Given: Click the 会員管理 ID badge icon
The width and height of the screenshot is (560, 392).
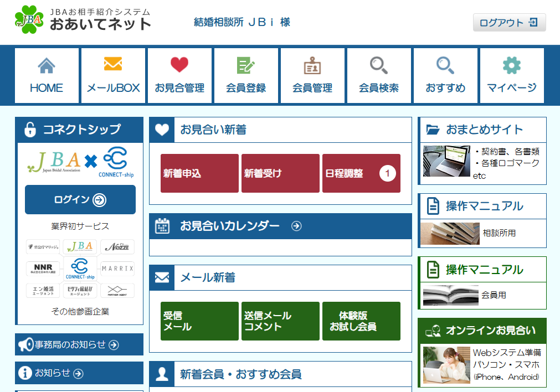Looking at the screenshot, I should (x=312, y=66).
